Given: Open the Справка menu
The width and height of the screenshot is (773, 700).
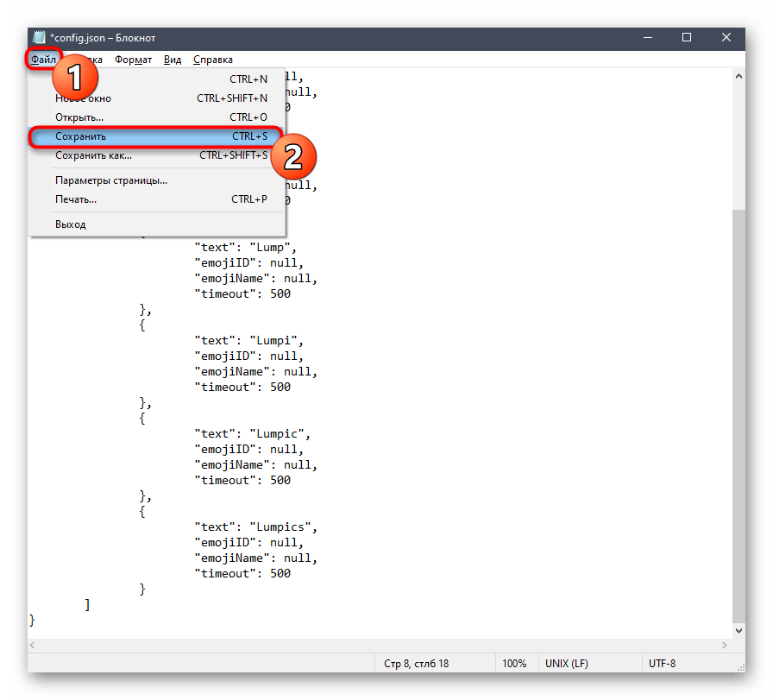Looking at the screenshot, I should (x=212, y=60).
